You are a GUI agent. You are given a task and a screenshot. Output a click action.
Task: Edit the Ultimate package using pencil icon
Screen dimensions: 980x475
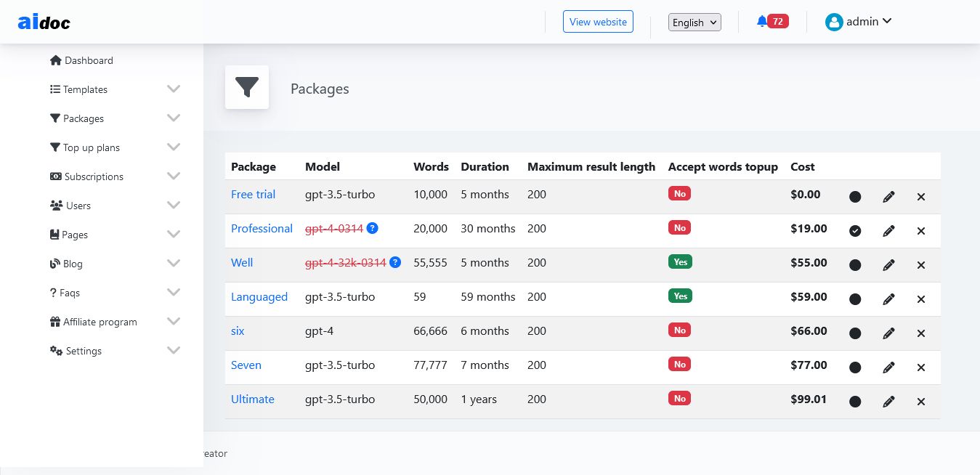pyautogui.click(x=888, y=402)
